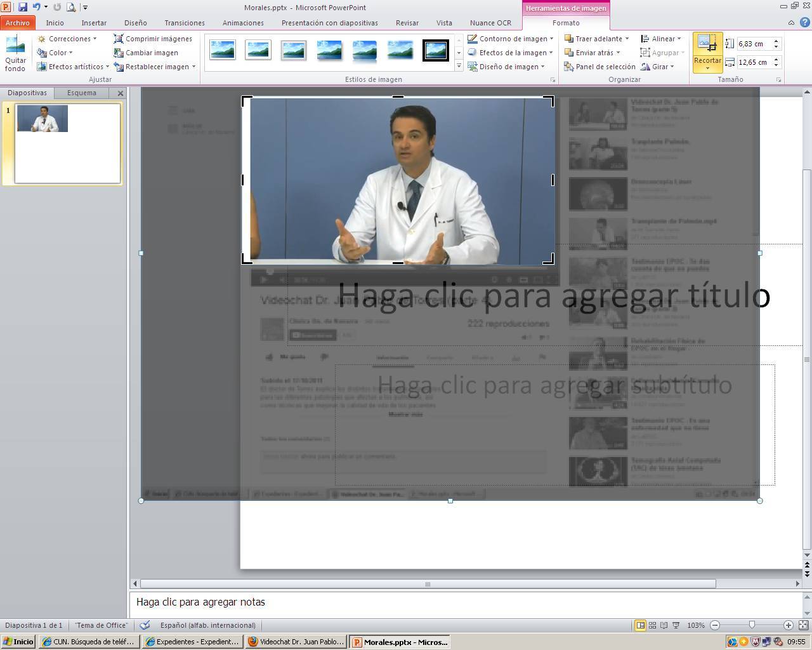Click Enviar atrás

point(592,53)
